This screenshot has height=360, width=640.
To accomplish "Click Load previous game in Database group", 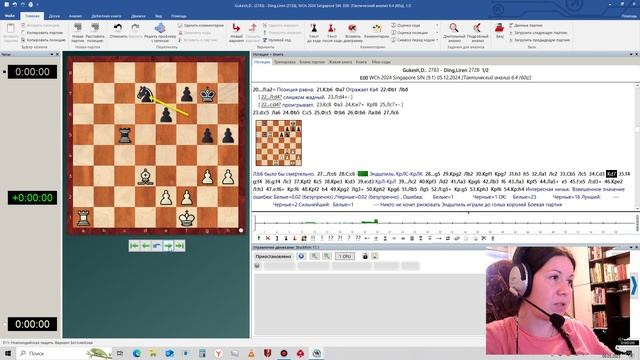I will (539, 40).
